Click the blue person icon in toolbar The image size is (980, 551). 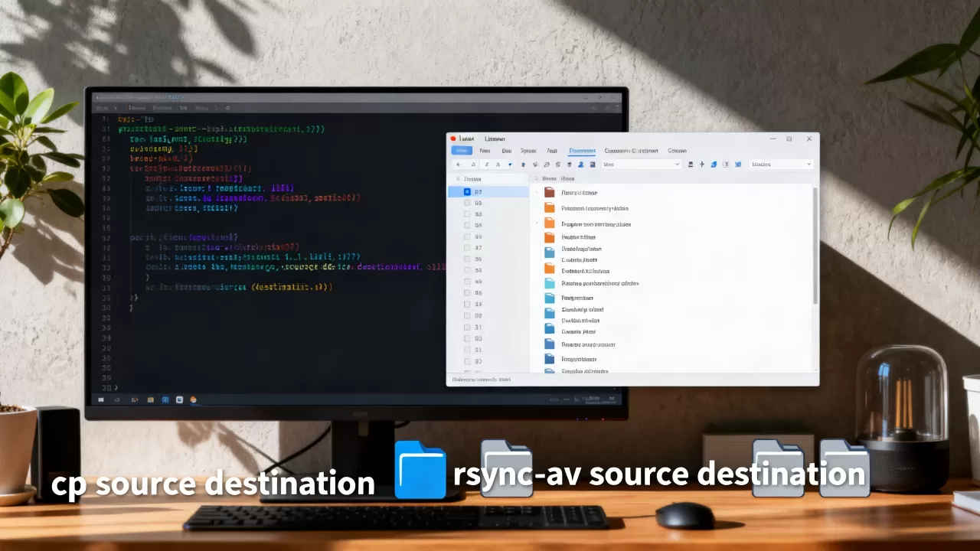(581, 165)
